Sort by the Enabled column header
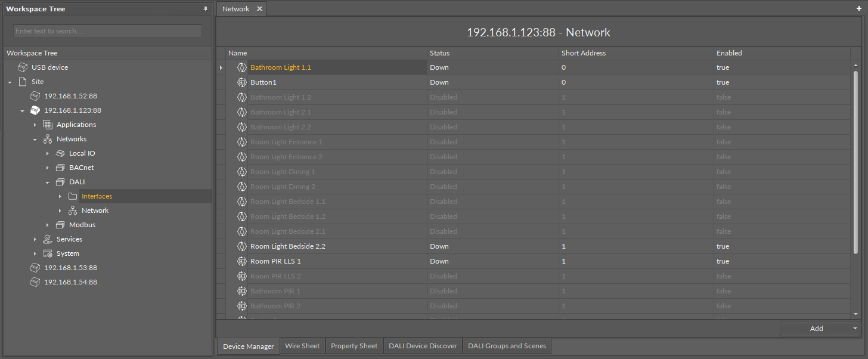This screenshot has width=868, height=359. pyautogui.click(x=782, y=53)
